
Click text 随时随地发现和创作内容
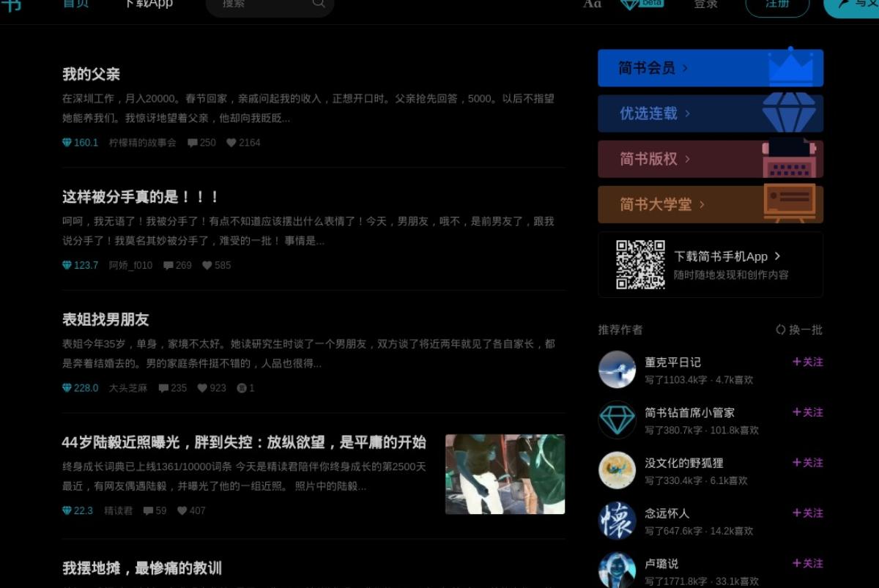731,275
